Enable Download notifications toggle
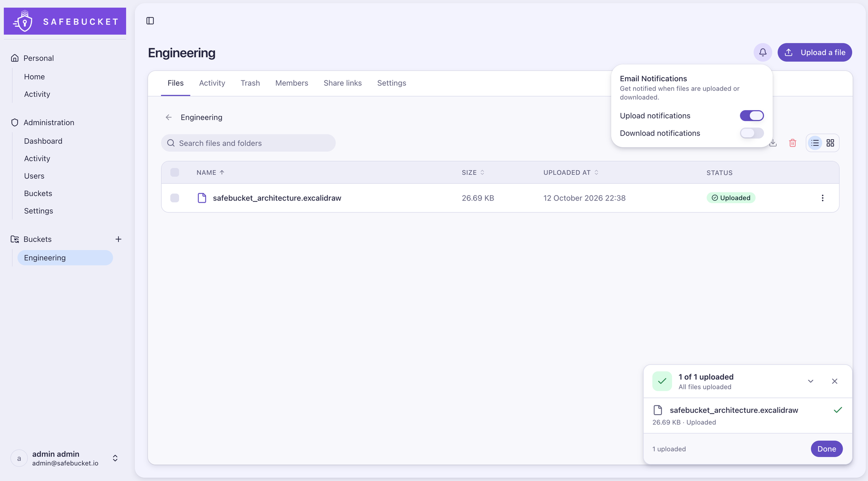The image size is (868, 481). [x=752, y=133]
